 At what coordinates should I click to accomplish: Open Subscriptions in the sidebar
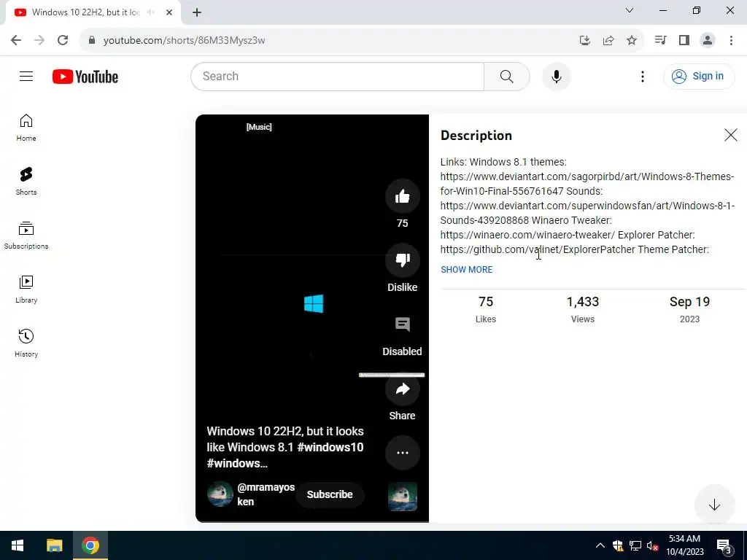click(x=26, y=236)
